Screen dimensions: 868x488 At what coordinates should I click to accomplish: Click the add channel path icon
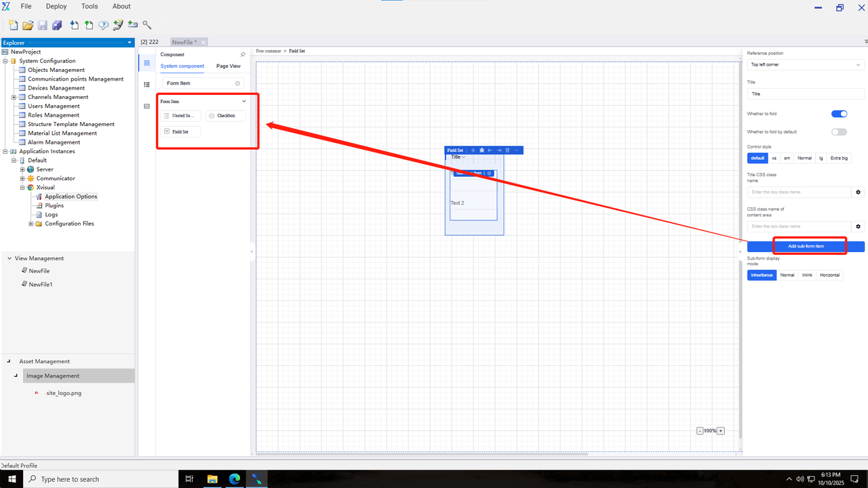(118, 25)
